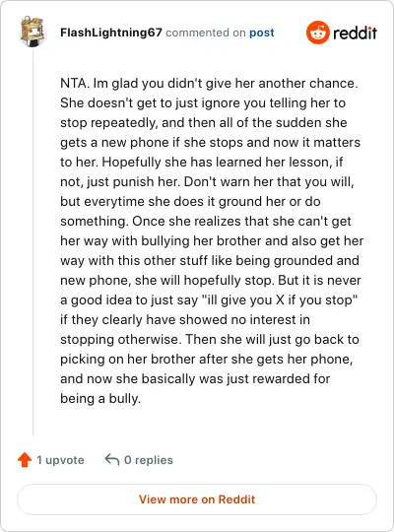Click FlashLightning67's avatar image
This screenshot has height=532, width=394.
click(33, 32)
